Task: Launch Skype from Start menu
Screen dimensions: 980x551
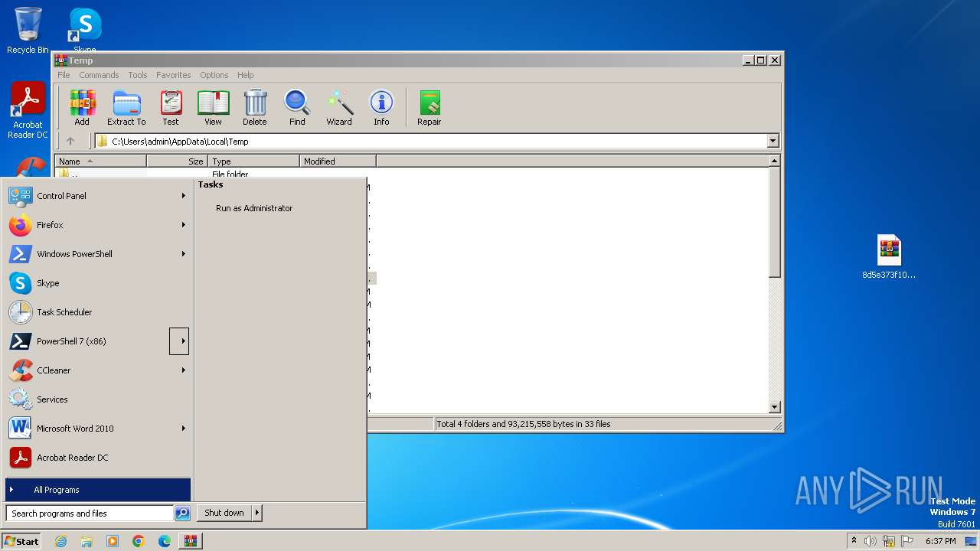Action: [98, 283]
